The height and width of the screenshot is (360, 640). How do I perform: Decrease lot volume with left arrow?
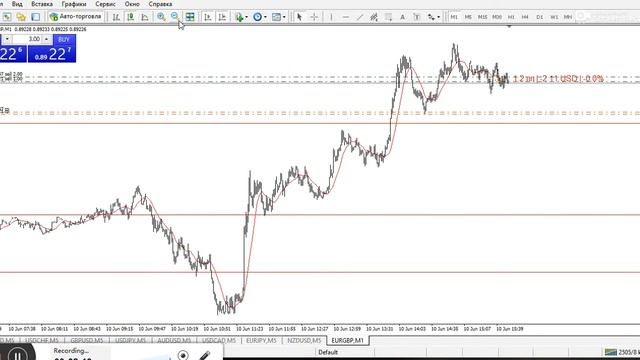point(7,39)
